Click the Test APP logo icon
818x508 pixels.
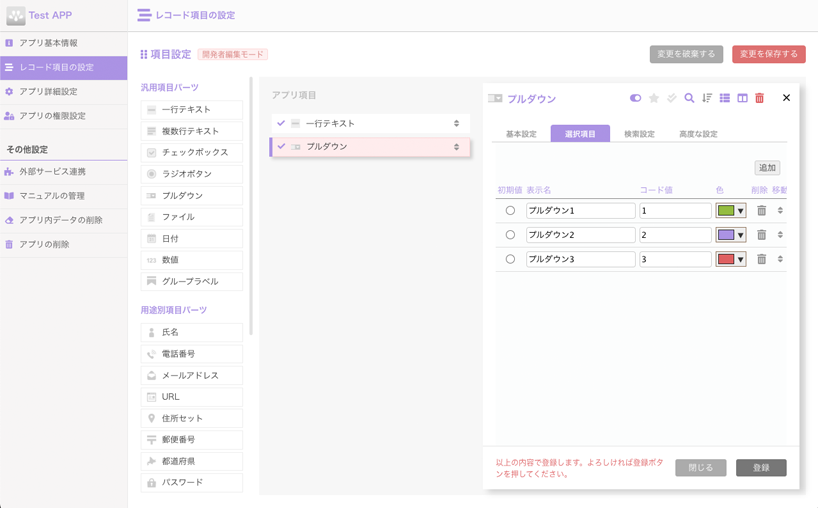point(16,16)
